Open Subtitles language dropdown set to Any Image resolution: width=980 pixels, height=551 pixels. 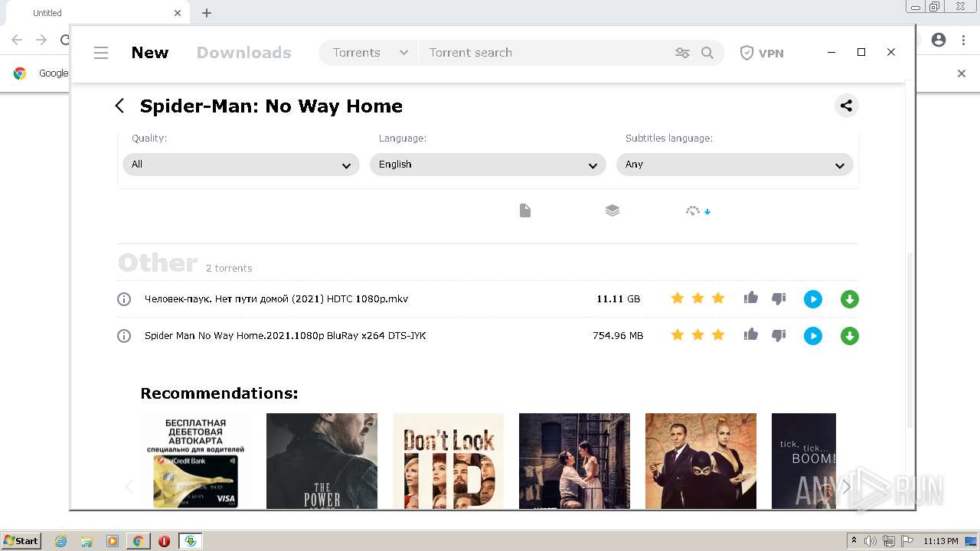click(x=735, y=165)
